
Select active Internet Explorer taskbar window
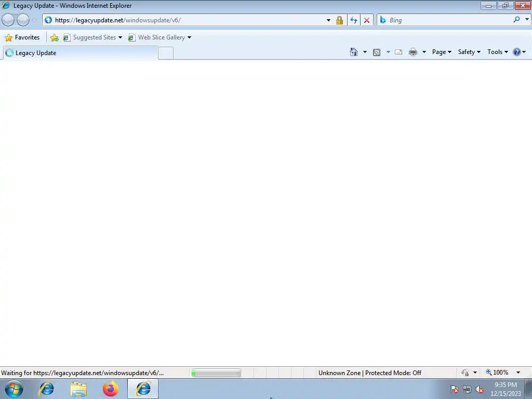click(143, 389)
